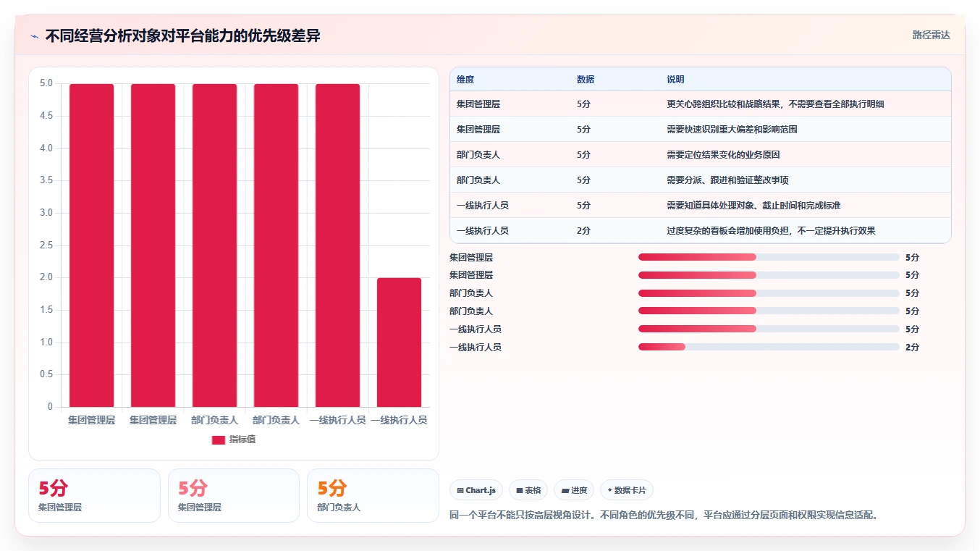Click the shortest bar in the chart
Screen dimensions: 980x551
[399, 342]
